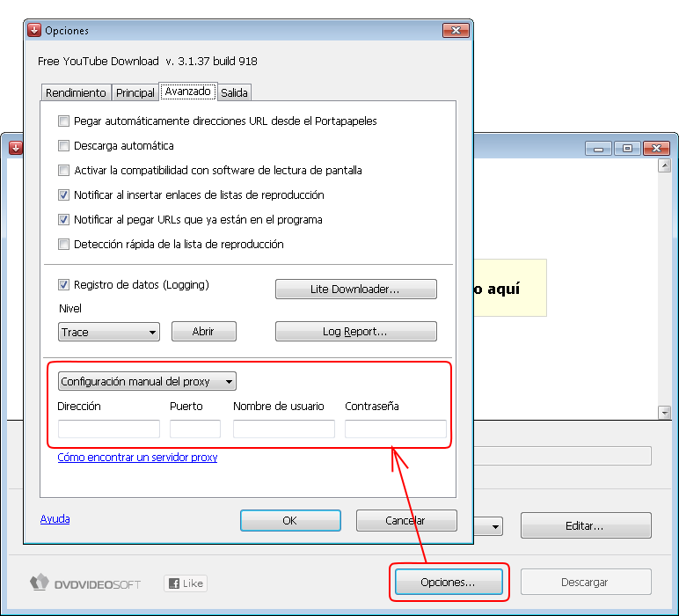Click the Opciones dialog title bar app icon
The width and height of the screenshot is (679, 616).
[33, 30]
